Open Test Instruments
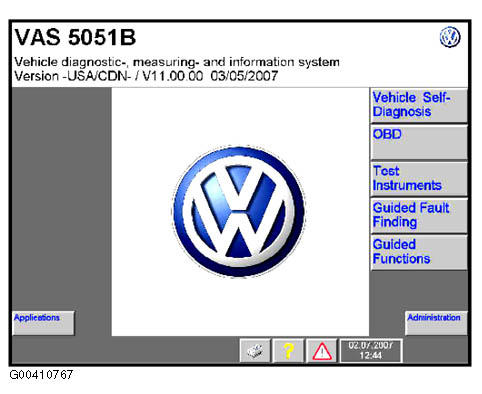This screenshot has width=482, height=394. tap(419, 179)
